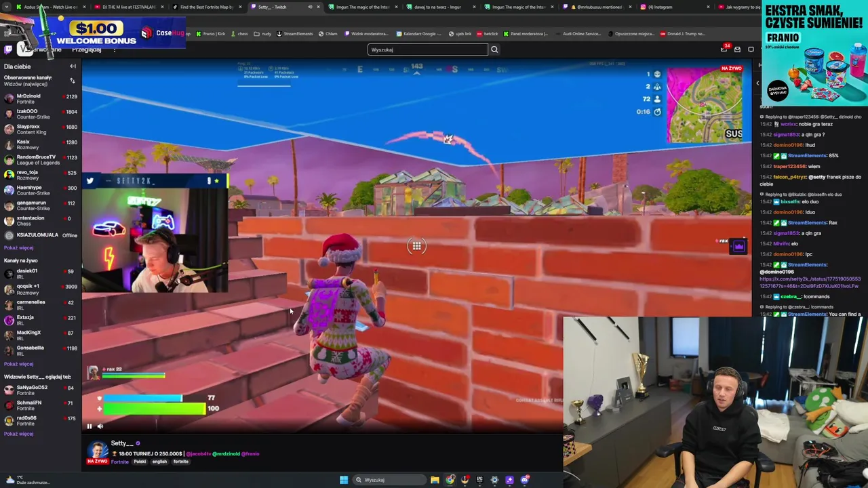Click the Fortnite category link under title
The width and height of the screenshot is (868, 488).
point(119,462)
